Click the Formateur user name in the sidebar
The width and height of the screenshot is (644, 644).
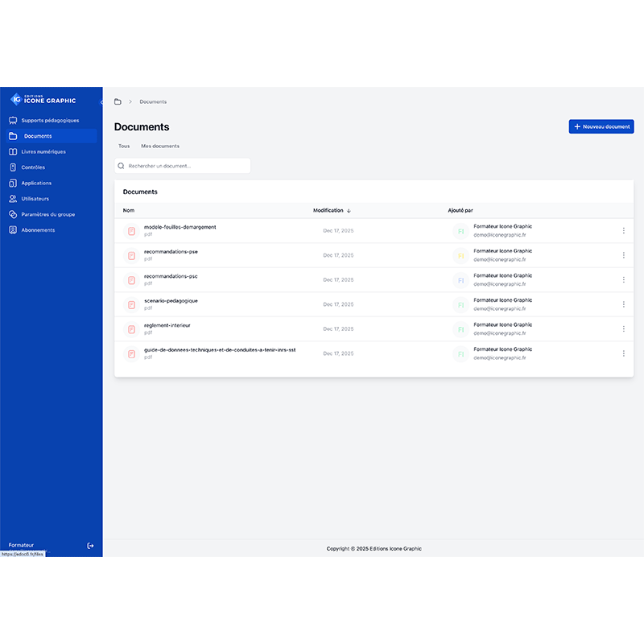pos(21,545)
